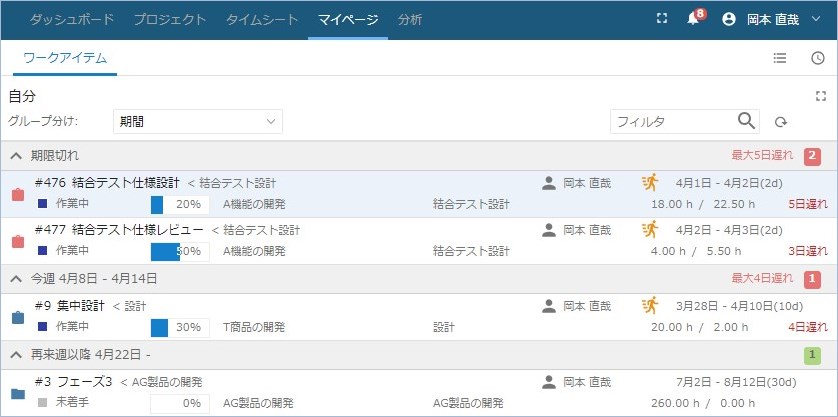Image resolution: width=838 pixels, height=417 pixels.
Task: Collapse the 期限切れ group
Action: click(x=17, y=156)
